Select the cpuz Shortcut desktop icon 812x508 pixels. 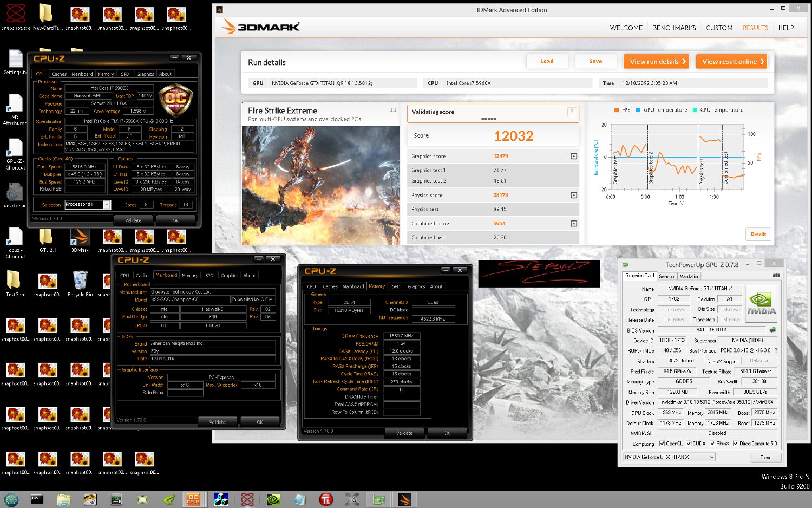(16, 243)
